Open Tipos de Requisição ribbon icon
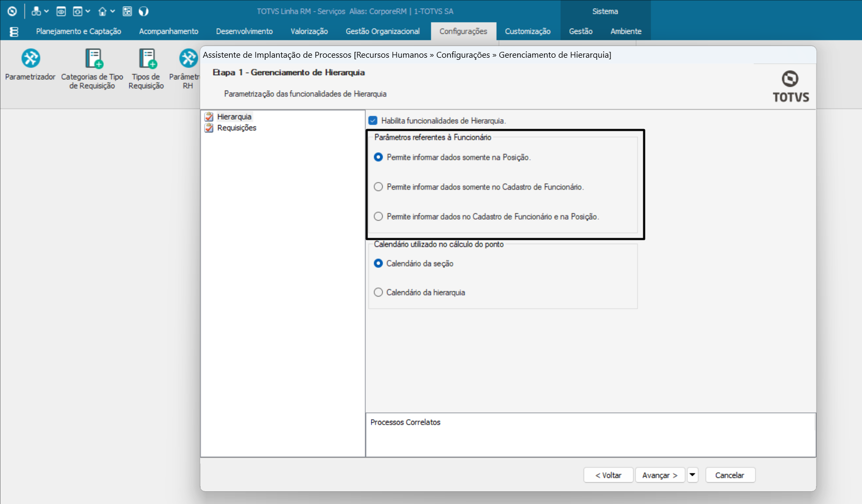The width and height of the screenshot is (862, 504). [146, 69]
